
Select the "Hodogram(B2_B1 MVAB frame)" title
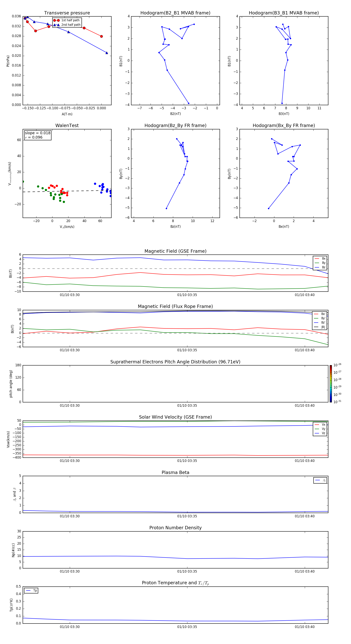pos(175,13)
